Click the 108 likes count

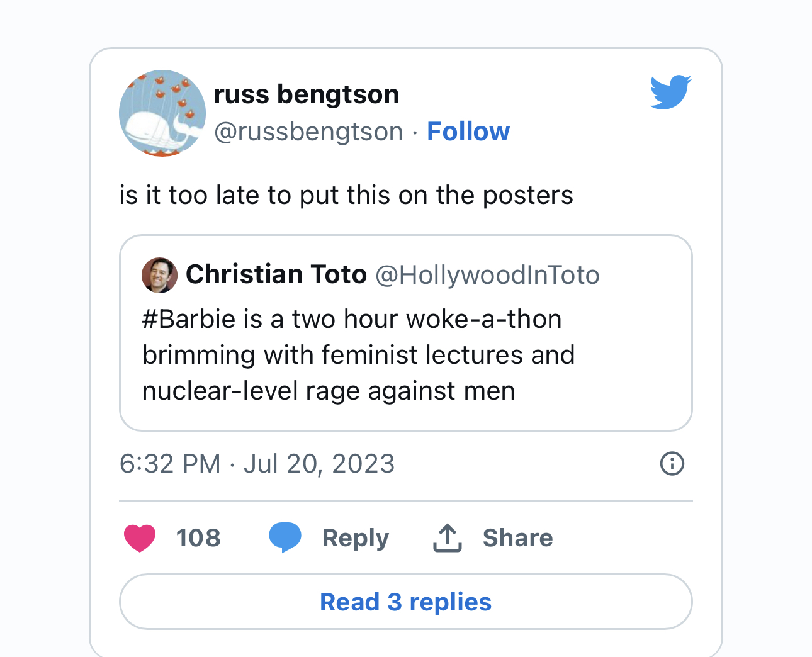click(198, 538)
